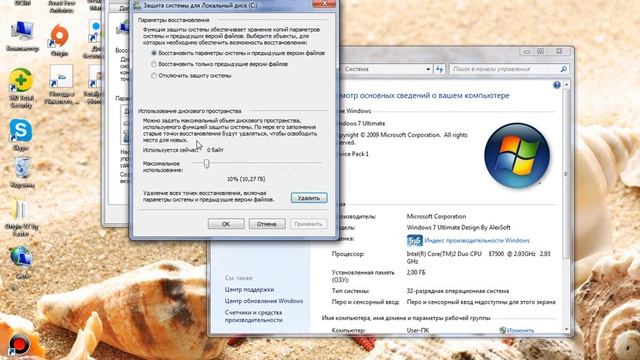Click the System window vertical scrollbar thumb
Screen dimensions: 640x360
click(x=566, y=173)
